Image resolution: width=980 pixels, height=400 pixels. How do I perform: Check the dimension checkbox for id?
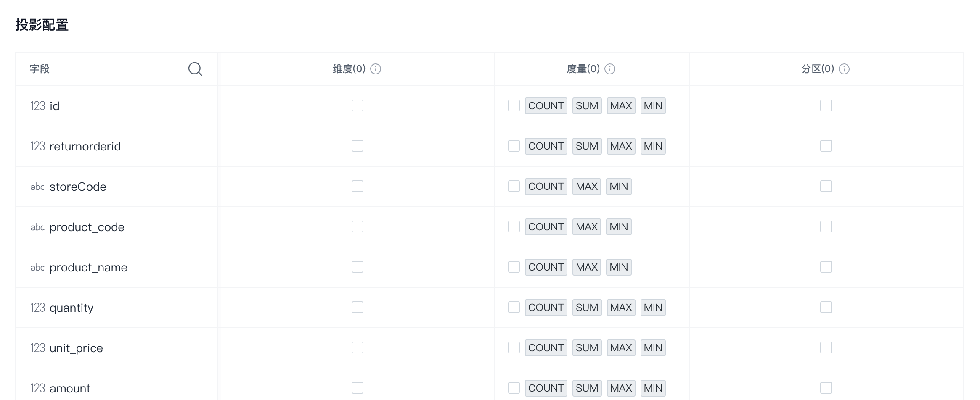point(358,105)
